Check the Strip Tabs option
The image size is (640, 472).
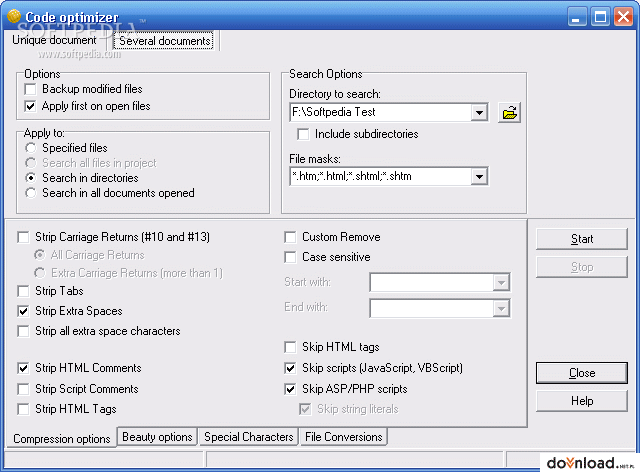(x=23, y=291)
